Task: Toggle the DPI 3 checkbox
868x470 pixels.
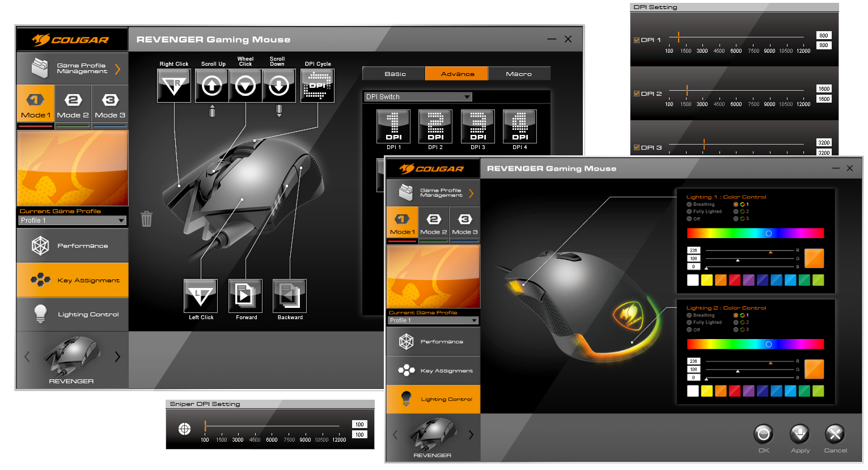Action: [637, 147]
